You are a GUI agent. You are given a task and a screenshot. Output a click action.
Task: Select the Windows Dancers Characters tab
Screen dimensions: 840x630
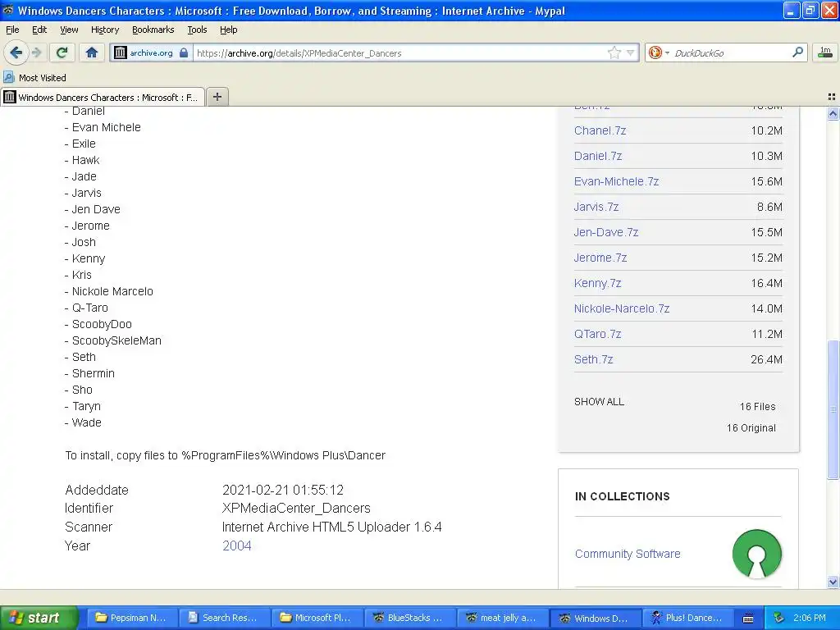coord(103,97)
